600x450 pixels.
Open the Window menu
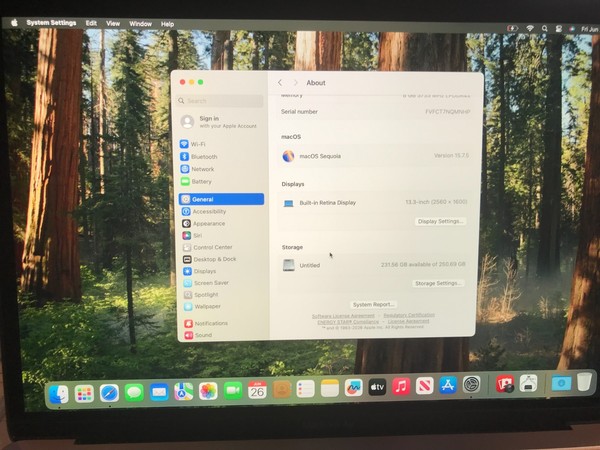point(140,24)
